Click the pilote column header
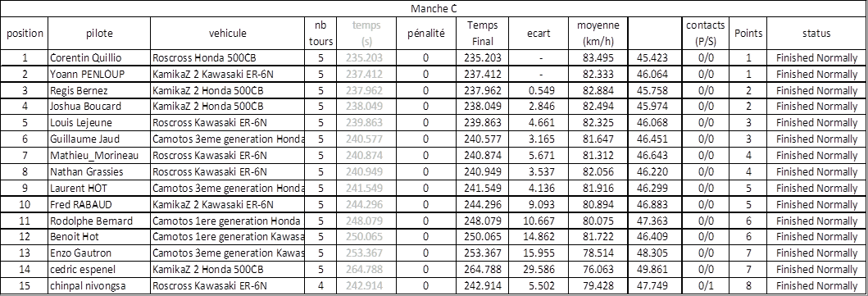868x296 pixels. 99,33
